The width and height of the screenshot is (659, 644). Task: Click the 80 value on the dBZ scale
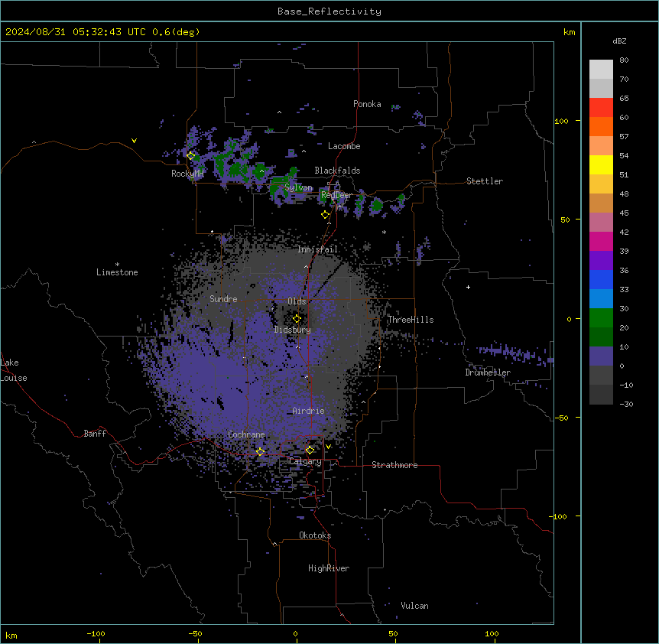pyautogui.click(x=624, y=60)
